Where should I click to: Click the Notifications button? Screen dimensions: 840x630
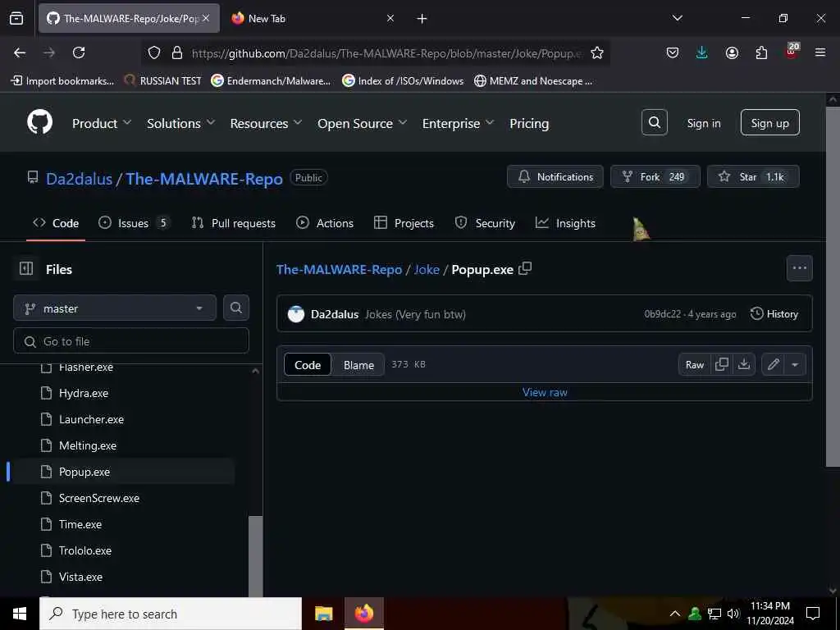[x=555, y=177]
